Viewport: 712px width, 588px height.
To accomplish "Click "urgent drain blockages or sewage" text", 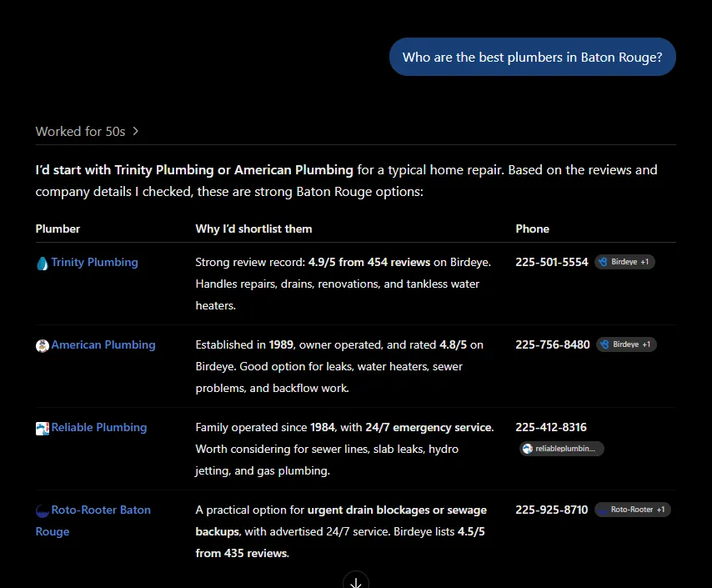I will click(397, 510).
